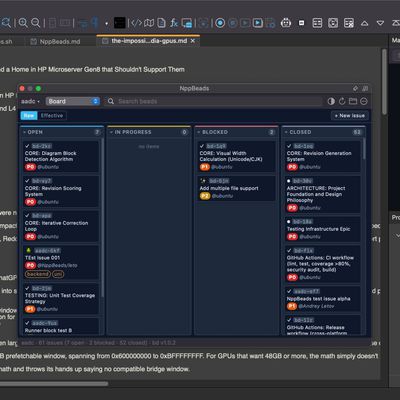Click the + New Issue button
Viewport: 400px width, 400px height.
(x=350, y=116)
